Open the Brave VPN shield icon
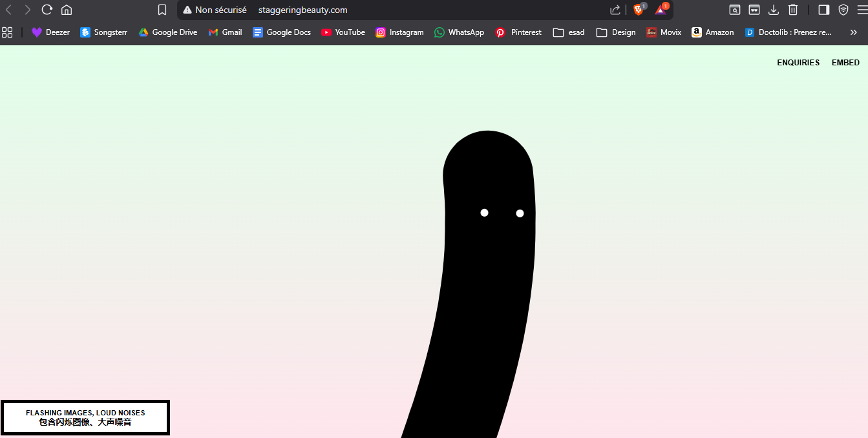This screenshot has width=868, height=438. tap(843, 10)
